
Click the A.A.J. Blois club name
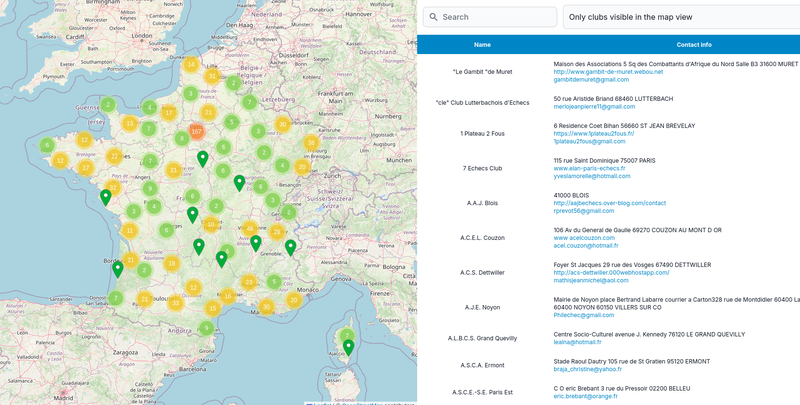[482, 202]
